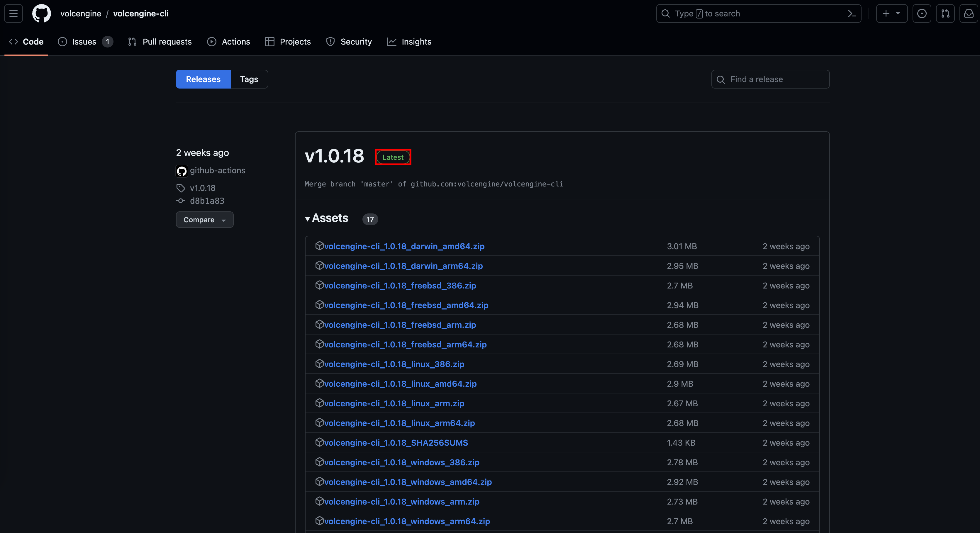Image resolution: width=980 pixels, height=533 pixels.
Task: Click package icon beside linux_386.zip
Action: (319, 364)
